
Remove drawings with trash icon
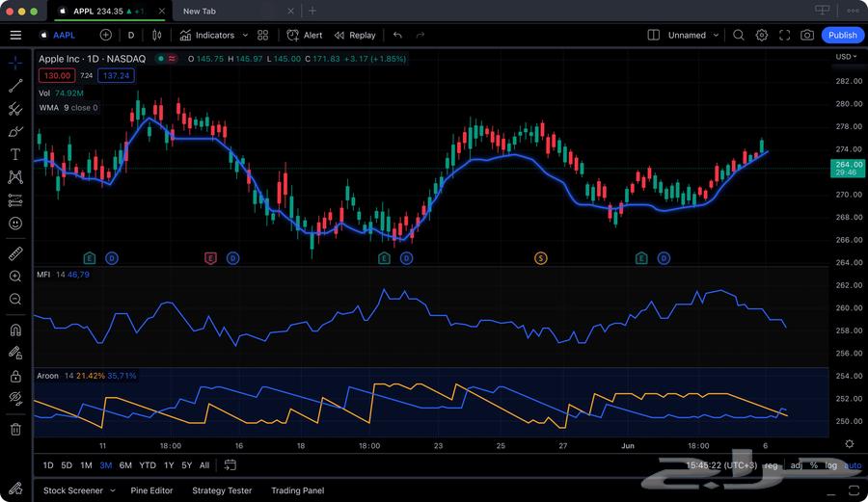(15, 429)
